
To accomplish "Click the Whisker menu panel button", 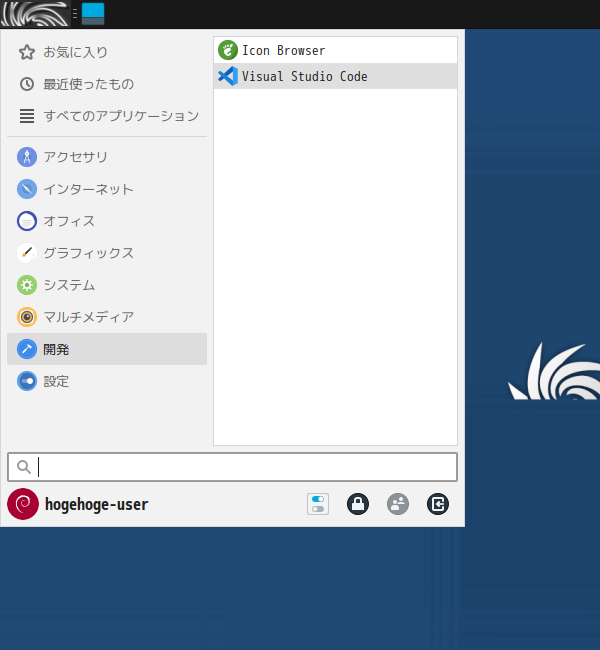I will pyautogui.click(x=35, y=14).
